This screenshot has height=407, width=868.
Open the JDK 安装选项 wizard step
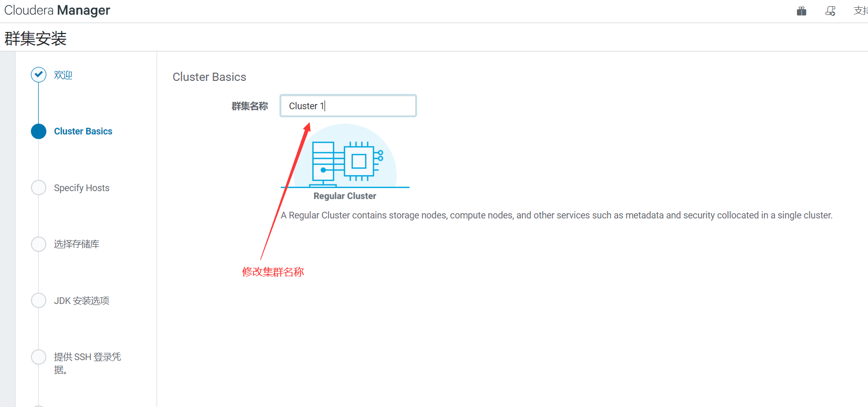click(x=81, y=301)
